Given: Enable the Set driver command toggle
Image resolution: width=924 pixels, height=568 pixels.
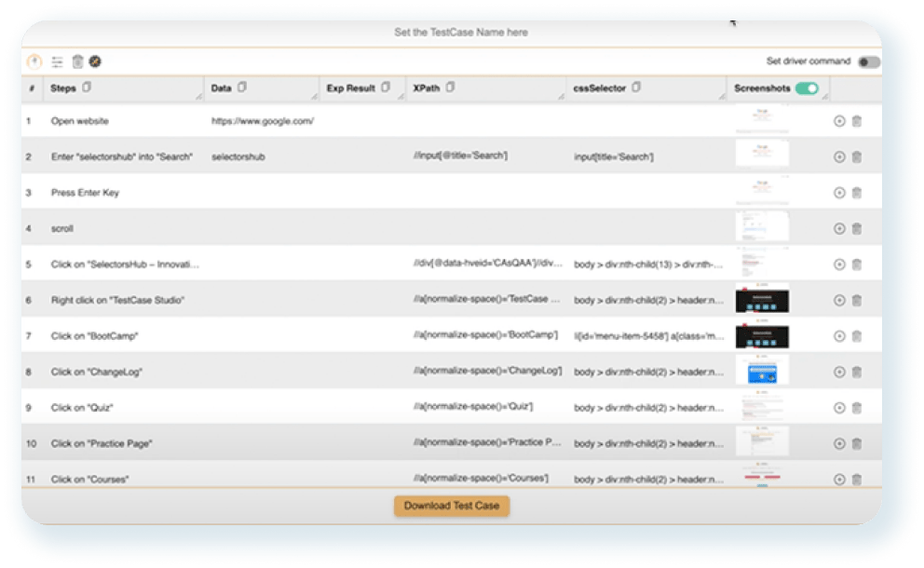Looking at the screenshot, I should pyautogui.click(x=868, y=62).
